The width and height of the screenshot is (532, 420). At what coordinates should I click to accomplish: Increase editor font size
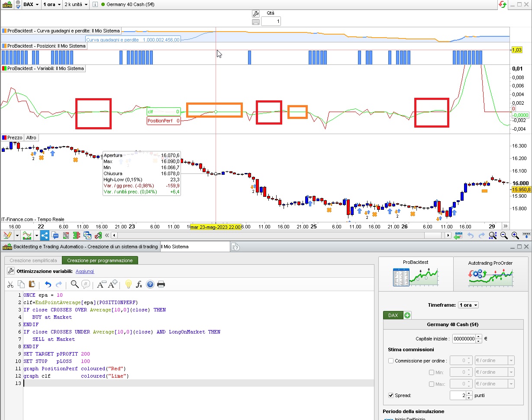tap(113, 284)
